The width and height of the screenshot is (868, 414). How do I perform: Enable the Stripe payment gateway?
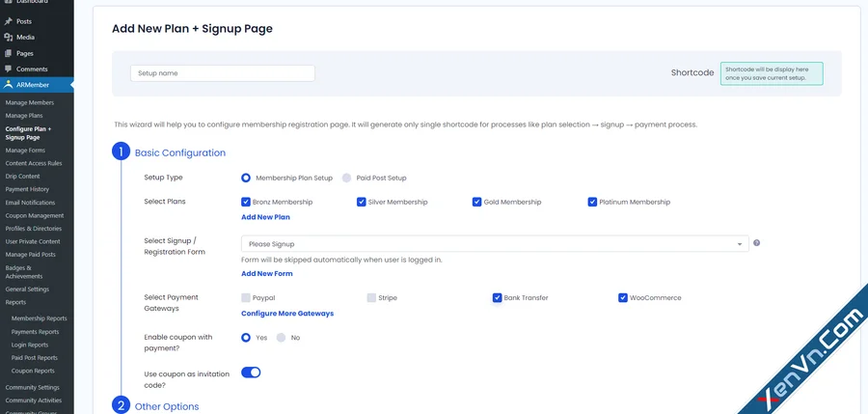pyautogui.click(x=371, y=297)
